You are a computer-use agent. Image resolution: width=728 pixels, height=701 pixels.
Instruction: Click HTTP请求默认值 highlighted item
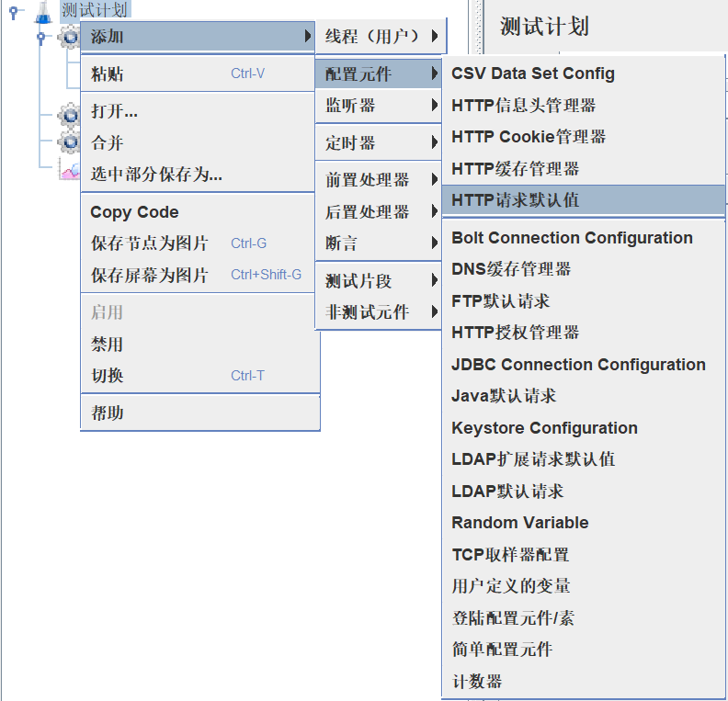(584, 200)
